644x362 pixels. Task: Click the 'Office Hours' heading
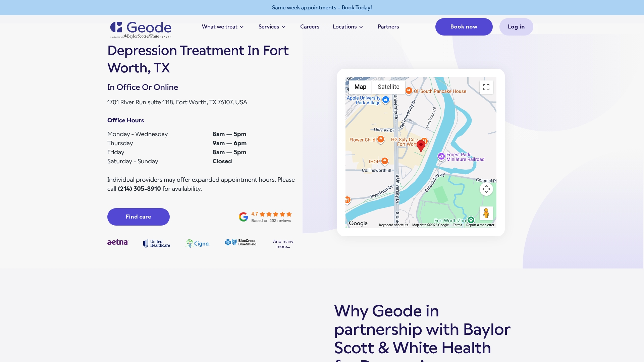[x=125, y=120]
